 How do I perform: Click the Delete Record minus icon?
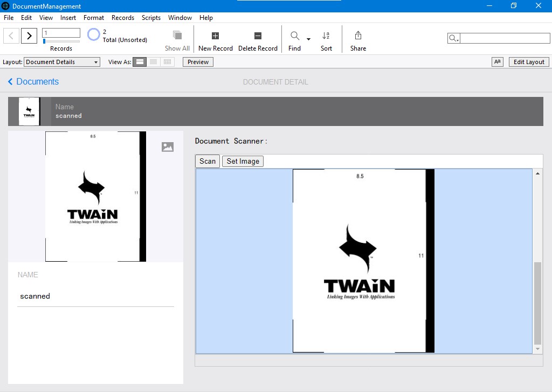[x=258, y=36]
